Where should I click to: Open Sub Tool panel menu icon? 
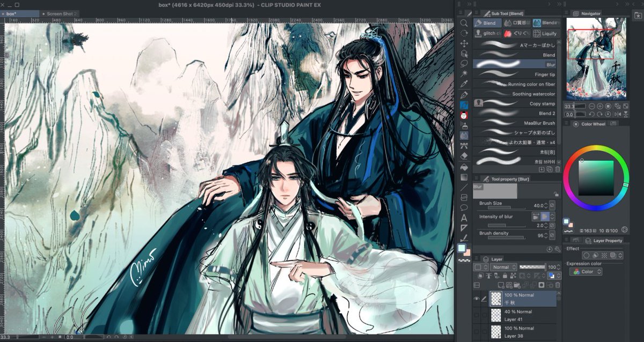477,13
